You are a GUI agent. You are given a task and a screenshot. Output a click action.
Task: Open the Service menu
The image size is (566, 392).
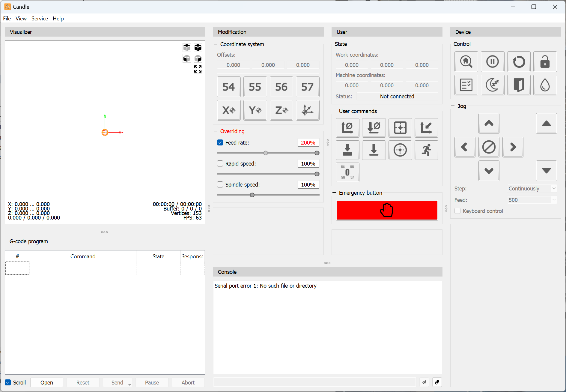(40, 19)
